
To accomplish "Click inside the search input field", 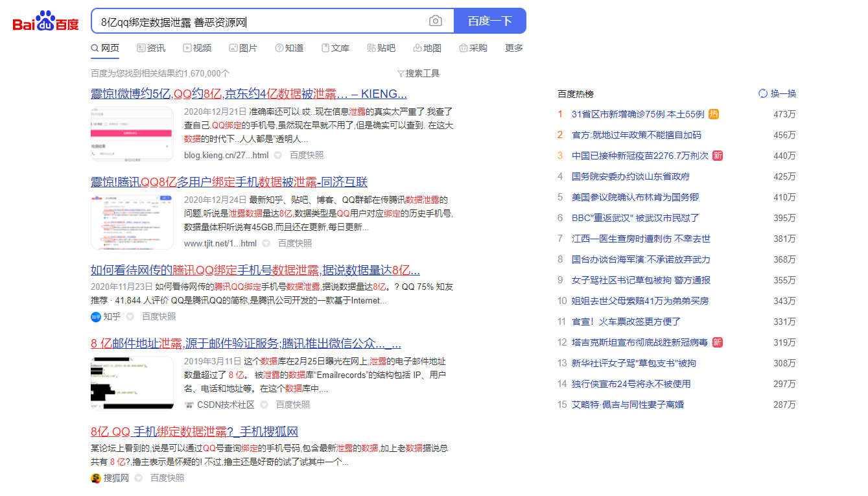I will coord(259,20).
